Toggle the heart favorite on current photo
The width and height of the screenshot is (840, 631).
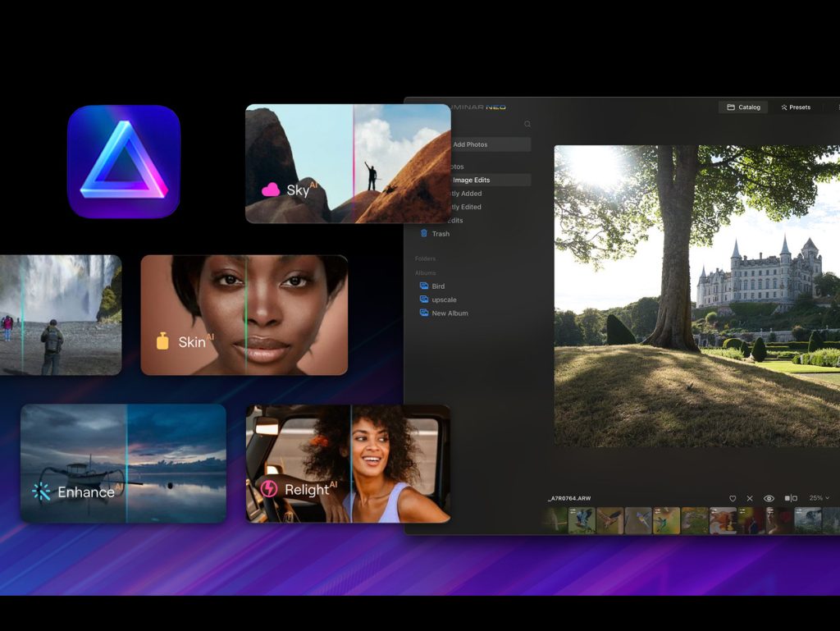(x=733, y=499)
